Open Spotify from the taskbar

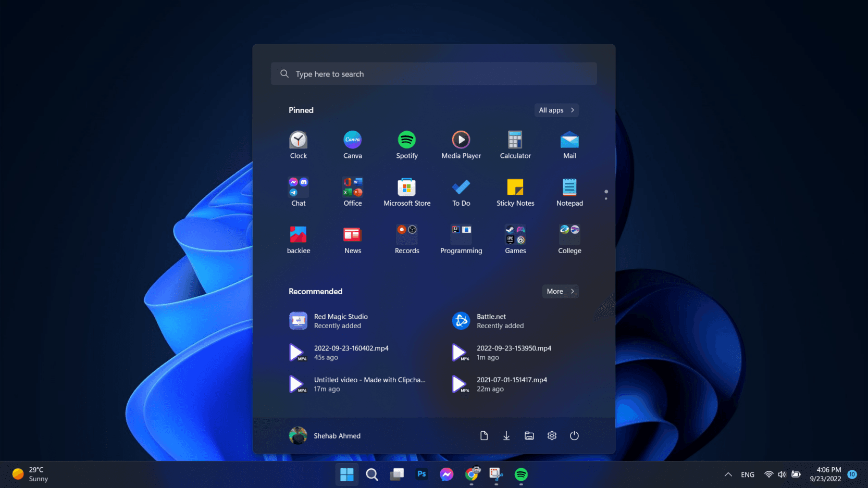click(521, 474)
